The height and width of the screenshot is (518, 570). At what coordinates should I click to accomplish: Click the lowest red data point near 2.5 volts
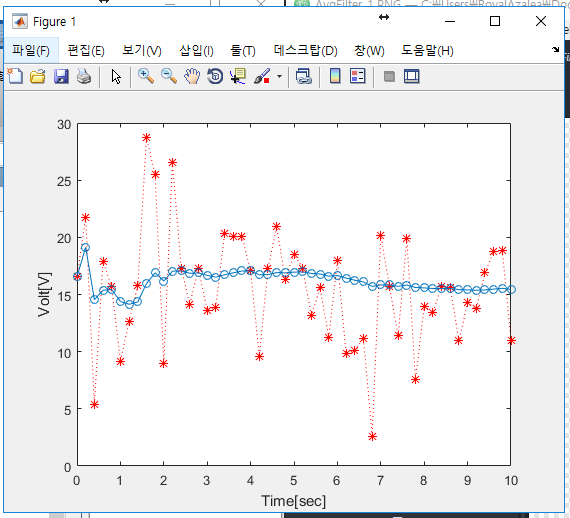pos(372,437)
